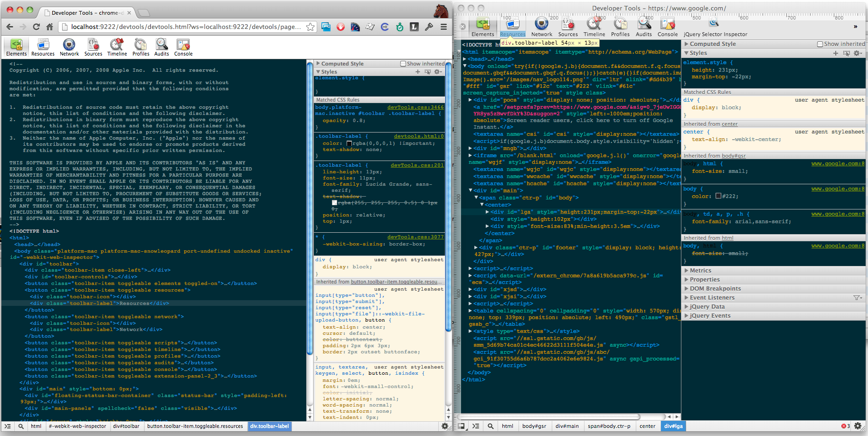
Task: Open Resources panel in left Chrome window
Action: (x=43, y=47)
